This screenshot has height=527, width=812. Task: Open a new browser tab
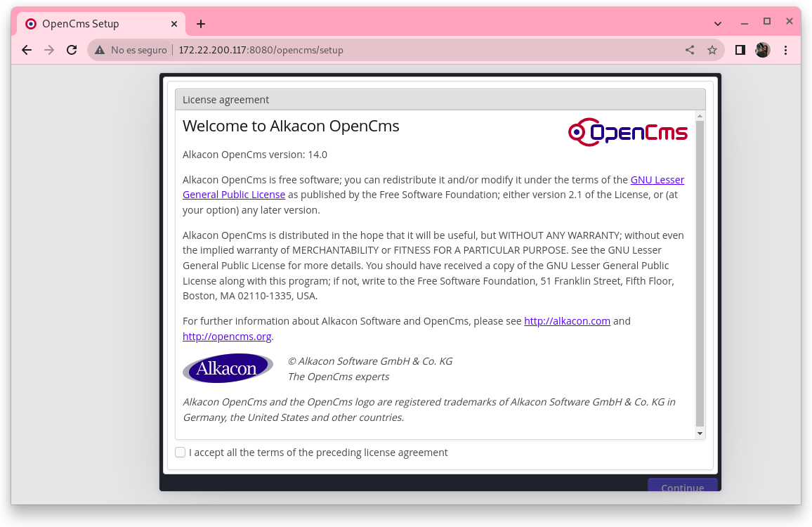(201, 24)
